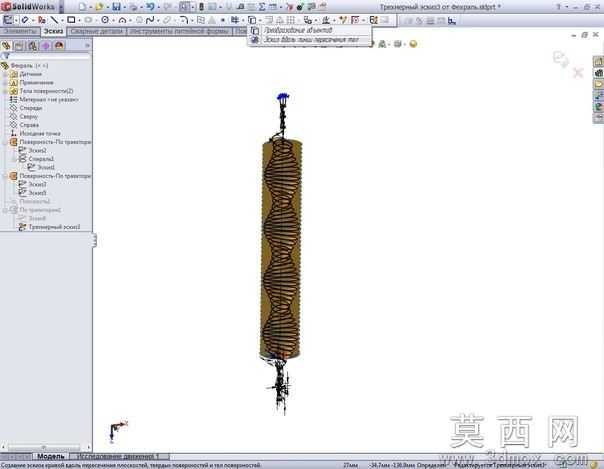Viewport: 604px width, 469px height.
Task: Click the red cancel sketch X in the viewport corner
Action: tap(578, 72)
